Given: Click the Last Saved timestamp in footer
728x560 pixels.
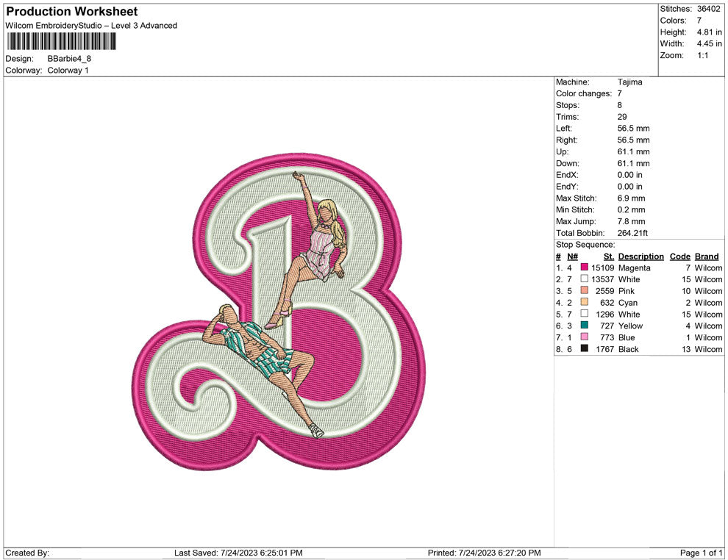Looking at the screenshot, I should pos(238,553).
